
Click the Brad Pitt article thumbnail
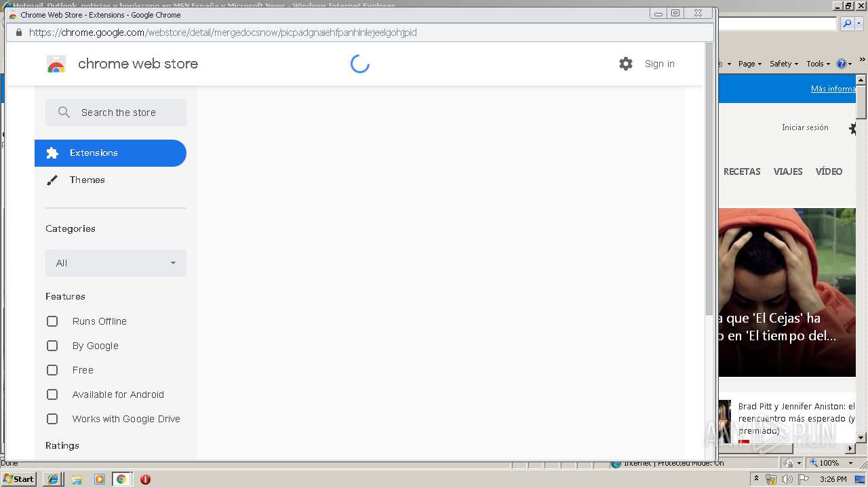725,420
